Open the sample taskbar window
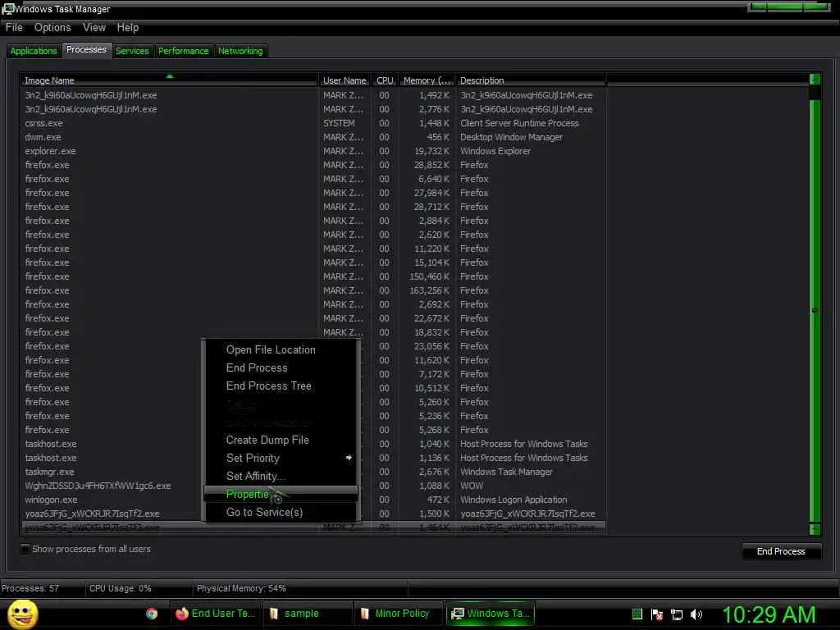Viewport: 840px width, 630px height. pos(308,614)
